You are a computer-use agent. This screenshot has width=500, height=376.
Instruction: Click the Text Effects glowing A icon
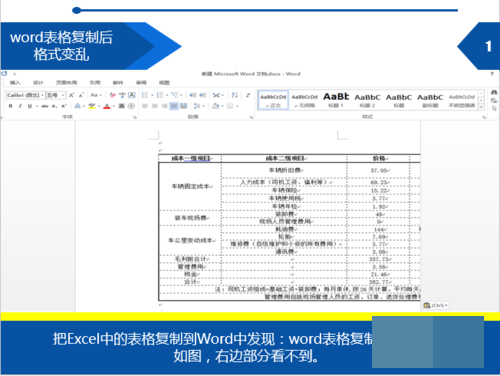coord(77,106)
